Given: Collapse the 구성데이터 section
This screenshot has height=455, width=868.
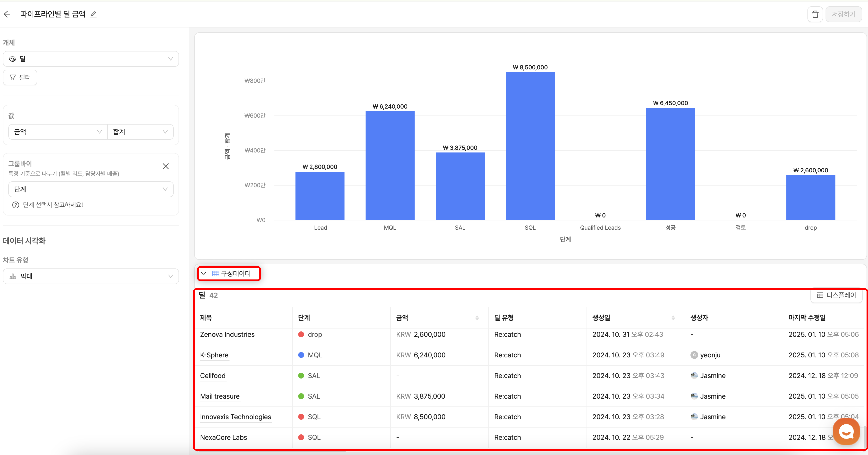Looking at the screenshot, I should (x=204, y=273).
